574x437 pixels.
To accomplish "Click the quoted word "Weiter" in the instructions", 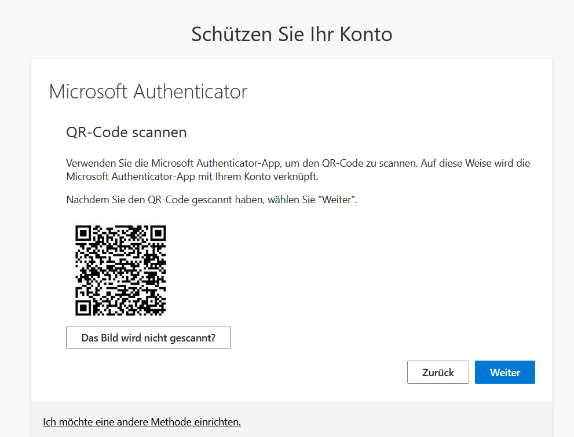I will [x=337, y=200].
